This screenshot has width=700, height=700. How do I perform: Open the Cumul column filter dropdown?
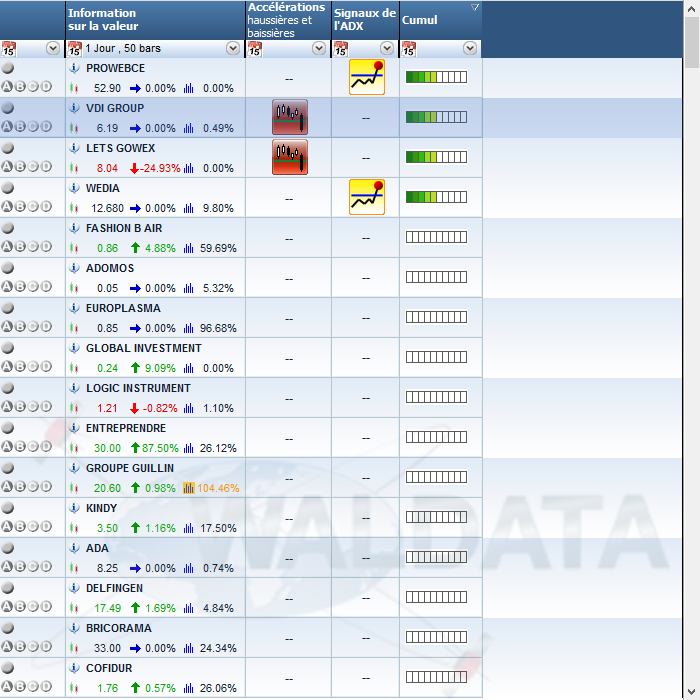coord(470,48)
